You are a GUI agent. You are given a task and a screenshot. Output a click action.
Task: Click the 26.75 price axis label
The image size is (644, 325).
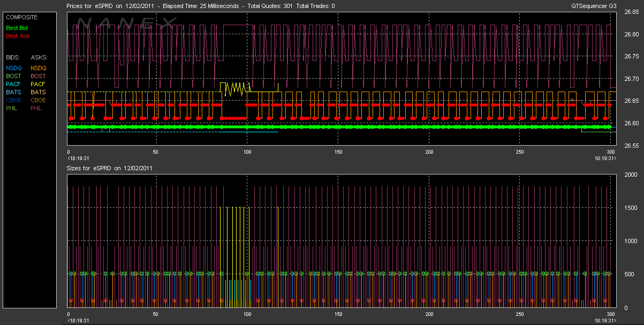click(x=632, y=56)
